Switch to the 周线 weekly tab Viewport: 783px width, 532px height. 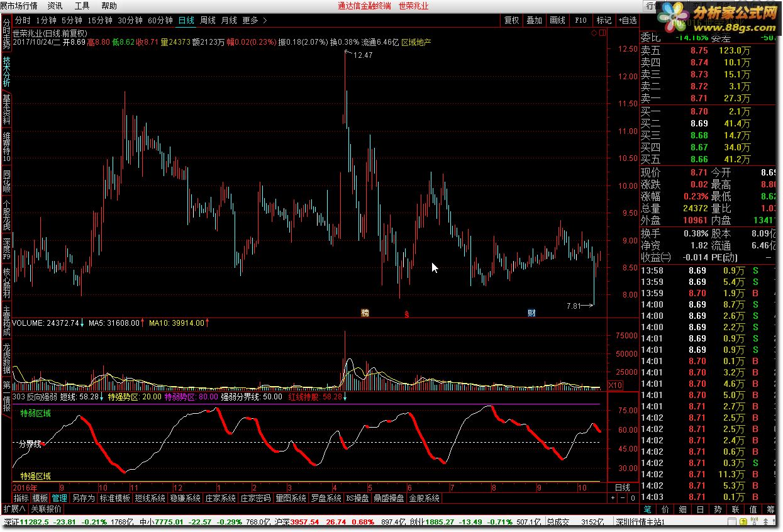(208, 20)
